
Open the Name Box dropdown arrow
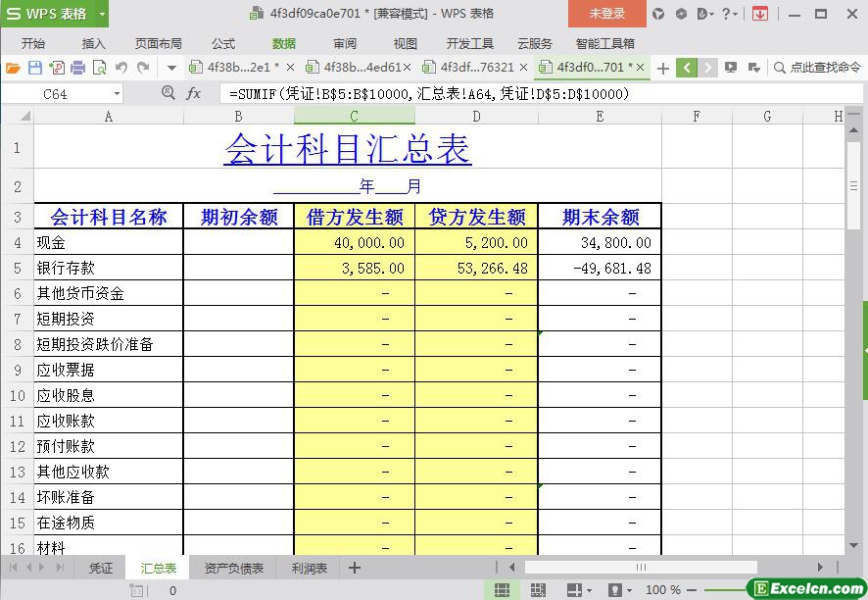(x=117, y=94)
